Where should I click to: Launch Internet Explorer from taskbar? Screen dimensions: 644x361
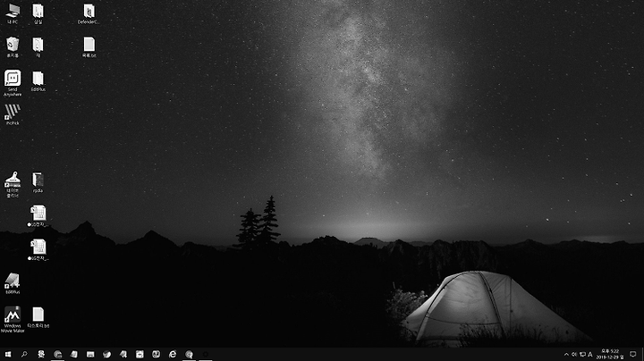coord(173,354)
